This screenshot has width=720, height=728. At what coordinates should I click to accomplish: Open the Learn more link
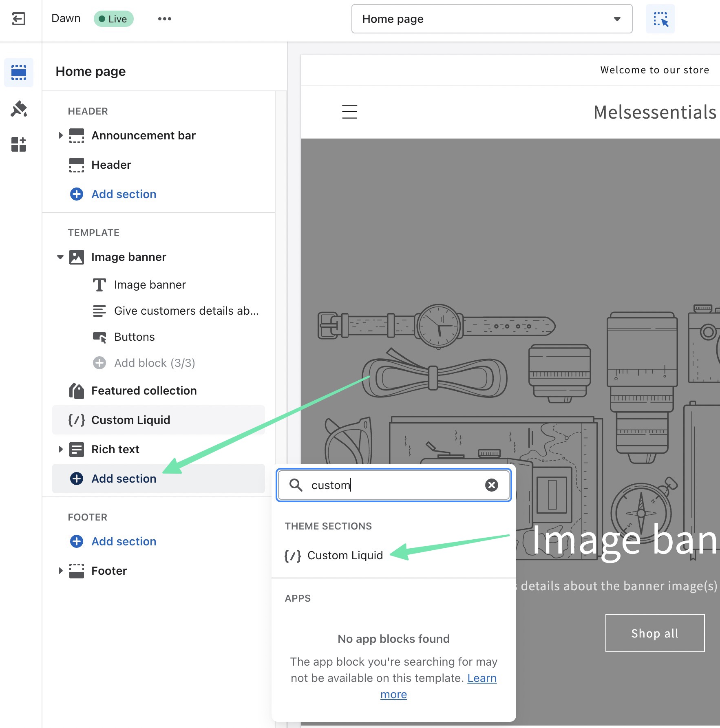coord(481,678)
